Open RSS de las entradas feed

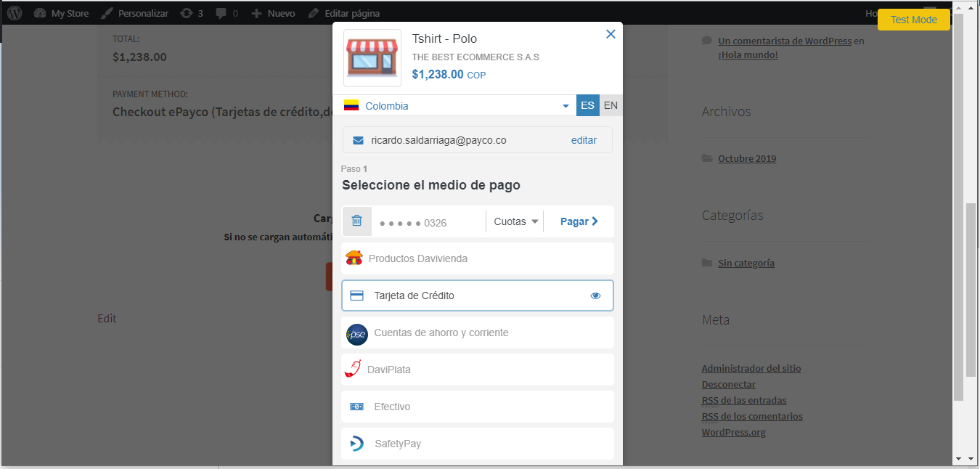click(744, 400)
